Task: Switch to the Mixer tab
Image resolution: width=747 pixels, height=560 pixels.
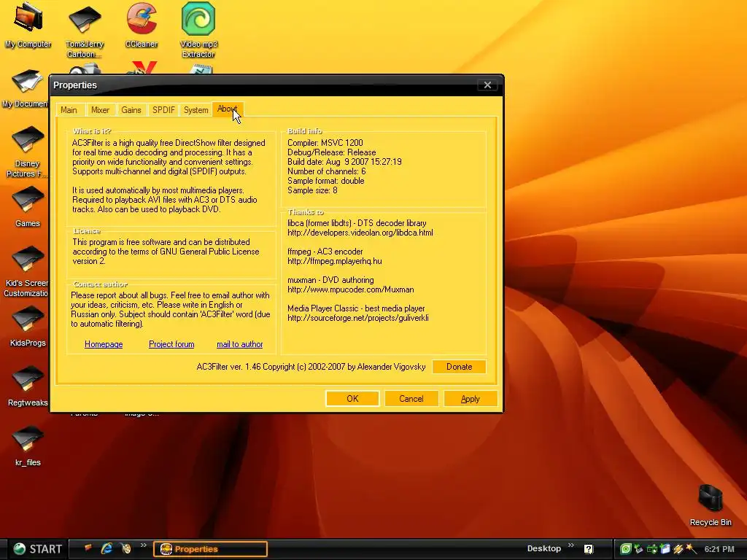Action: point(100,110)
